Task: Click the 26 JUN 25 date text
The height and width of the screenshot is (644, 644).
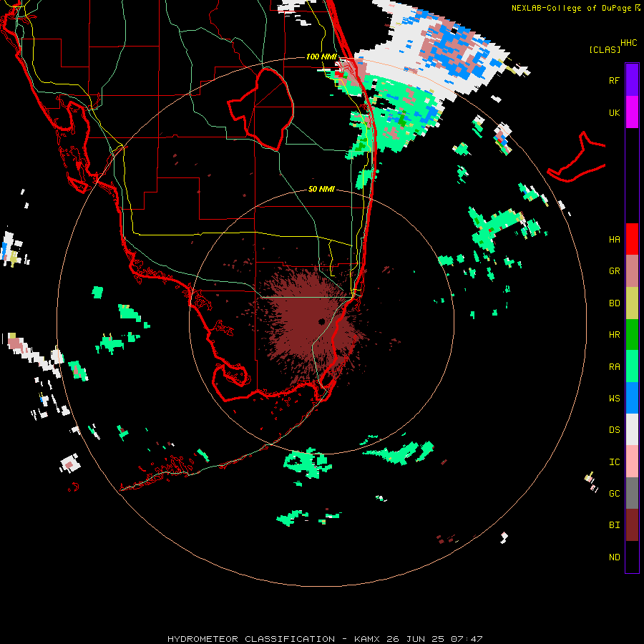Action: (416, 639)
